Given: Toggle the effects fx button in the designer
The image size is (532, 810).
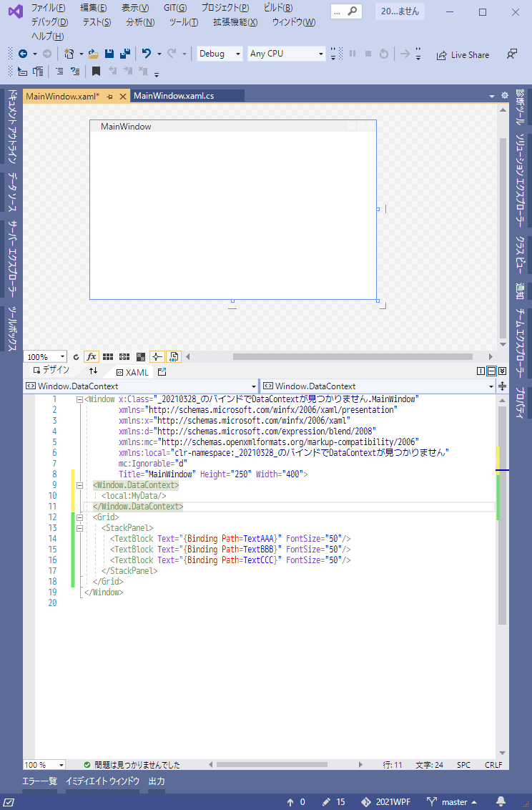Looking at the screenshot, I should pos(92,356).
